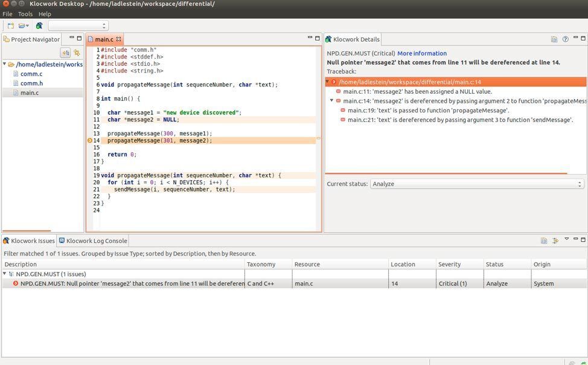Click the New project toolbar icon
588x365 pixels.
tap(10, 26)
